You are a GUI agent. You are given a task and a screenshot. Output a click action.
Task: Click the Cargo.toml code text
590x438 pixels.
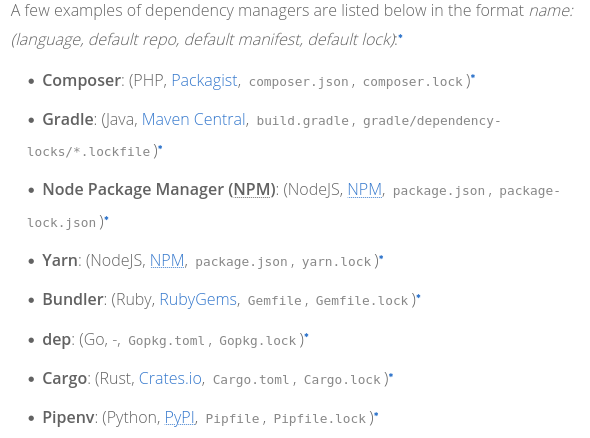[x=251, y=380]
